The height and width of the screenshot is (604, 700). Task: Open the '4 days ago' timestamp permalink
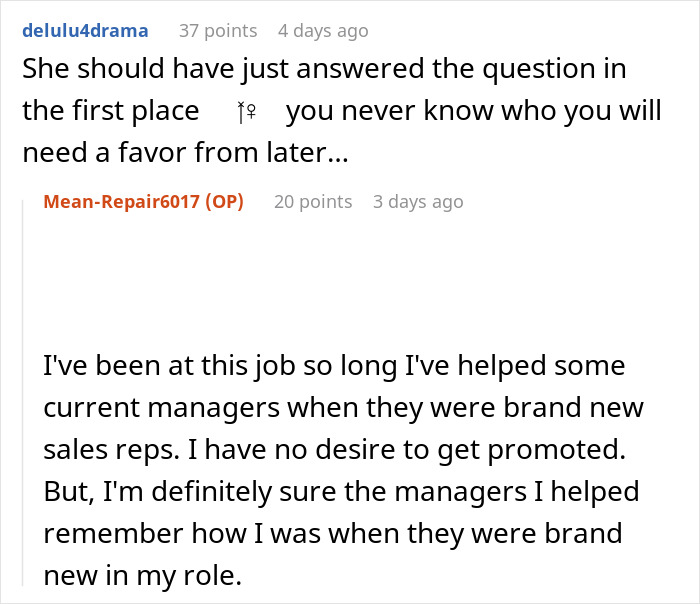pos(322,31)
